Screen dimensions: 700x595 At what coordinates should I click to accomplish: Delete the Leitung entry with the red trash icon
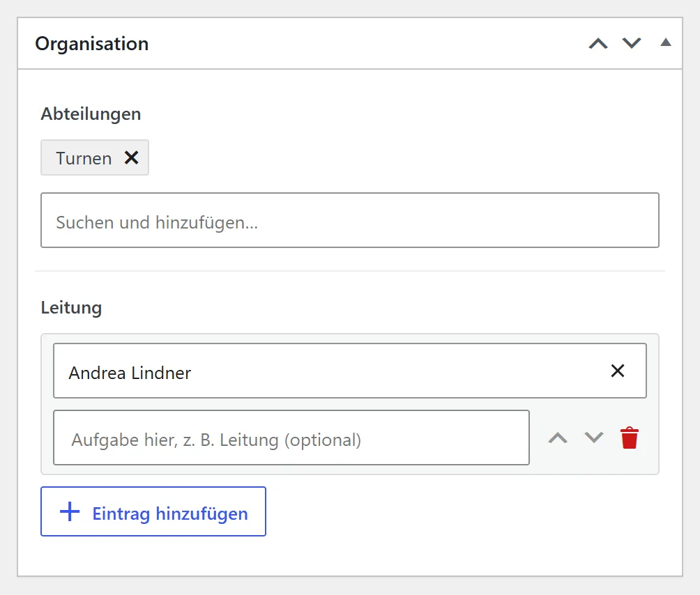click(x=630, y=438)
